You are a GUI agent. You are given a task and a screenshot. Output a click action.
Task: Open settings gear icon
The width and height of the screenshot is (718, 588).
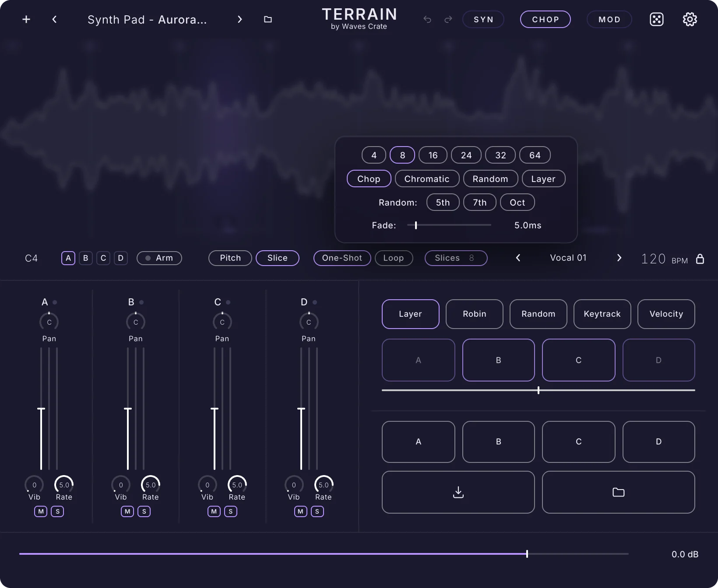[690, 19]
